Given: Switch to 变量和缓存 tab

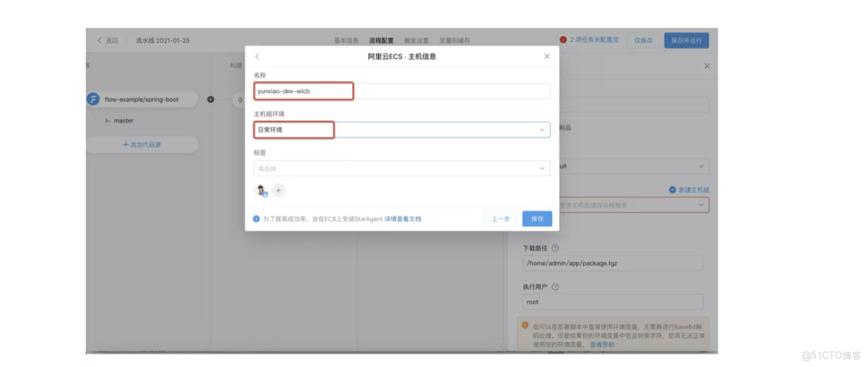Looking at the screenshot, I should tap(455, 40).
